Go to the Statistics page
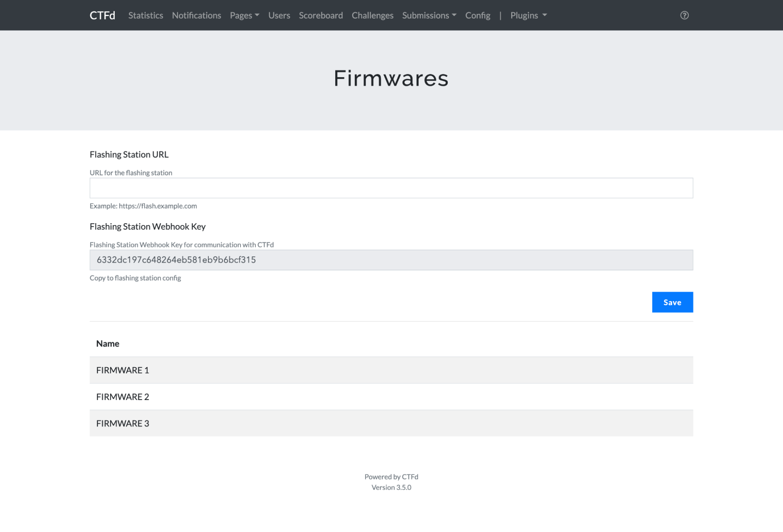Viewport: 783px width, 532px height. [145, 15]
